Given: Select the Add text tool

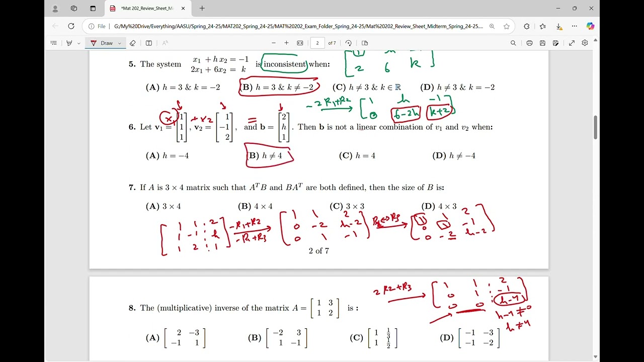Looking at the screenshot, I should click(149, 43).
